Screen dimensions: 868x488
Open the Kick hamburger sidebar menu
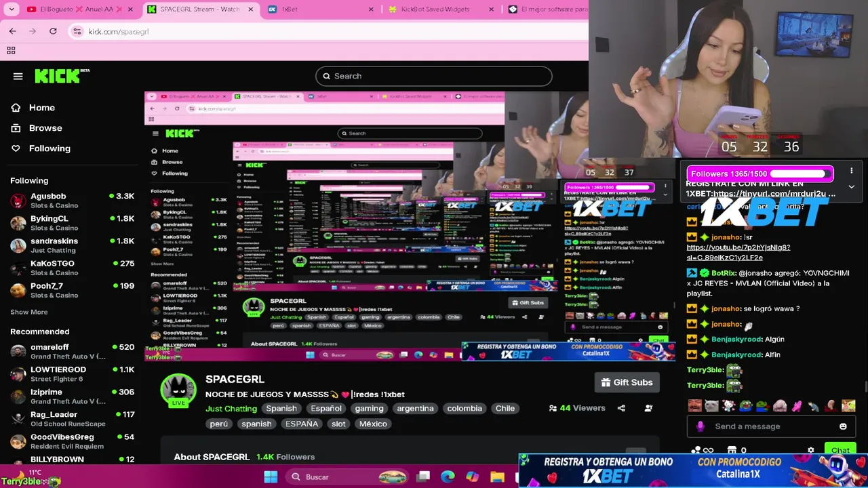click(18, 76)
